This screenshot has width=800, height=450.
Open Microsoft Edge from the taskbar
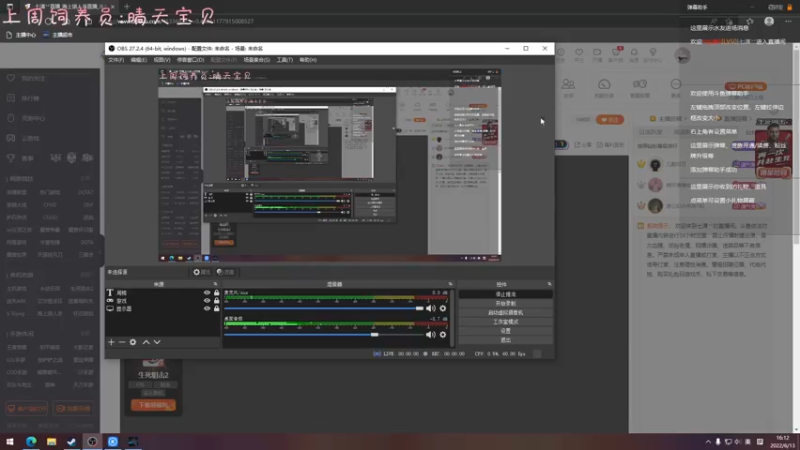click(31, 442)
